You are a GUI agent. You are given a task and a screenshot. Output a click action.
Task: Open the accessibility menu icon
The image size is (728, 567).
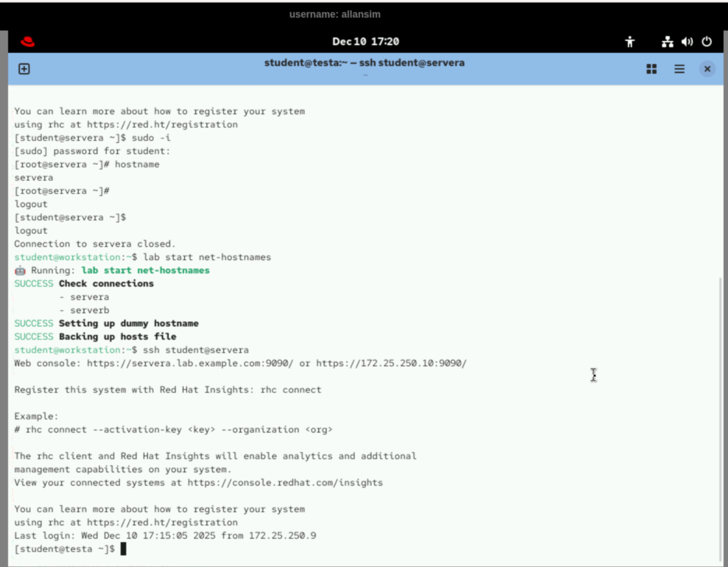pos(629,42)
